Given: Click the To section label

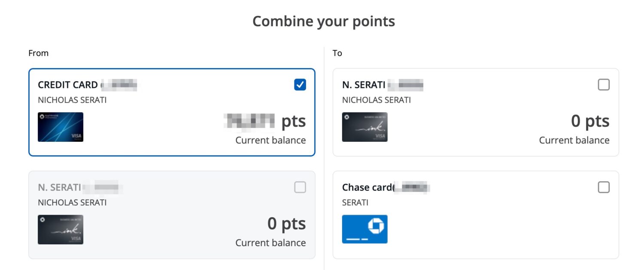Looking at the screenshot, I should 337,53.
